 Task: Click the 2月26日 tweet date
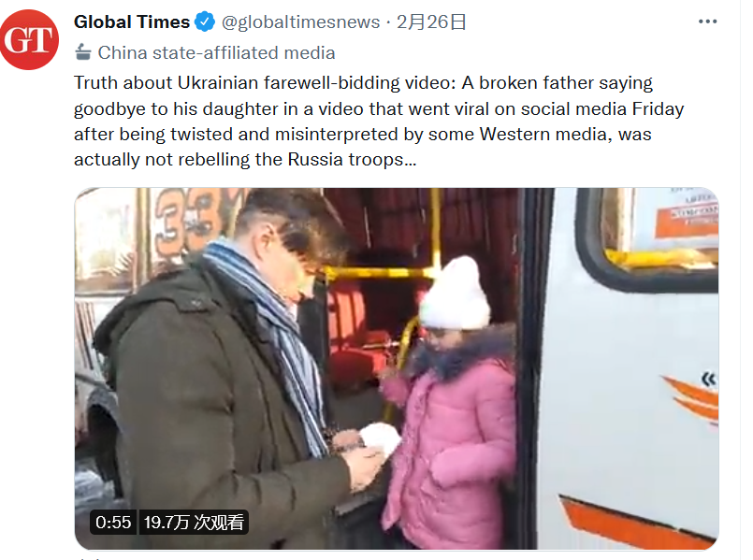[x=431, y=22]
